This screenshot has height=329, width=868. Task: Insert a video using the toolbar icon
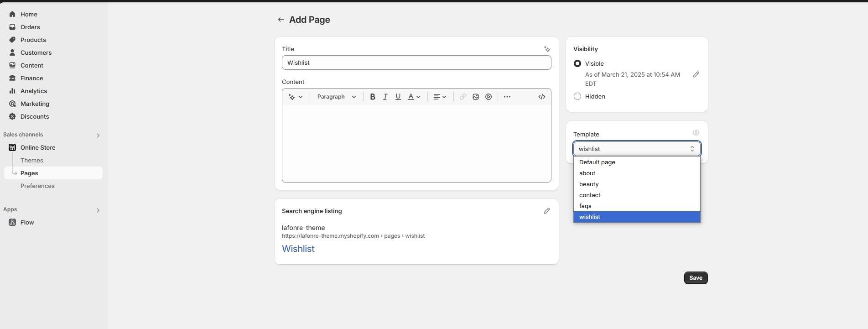pyautogui.click(x=489, y=97)
